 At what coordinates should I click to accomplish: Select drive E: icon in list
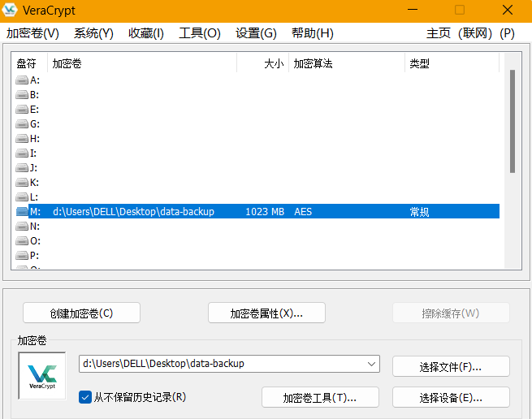[22, 110]
